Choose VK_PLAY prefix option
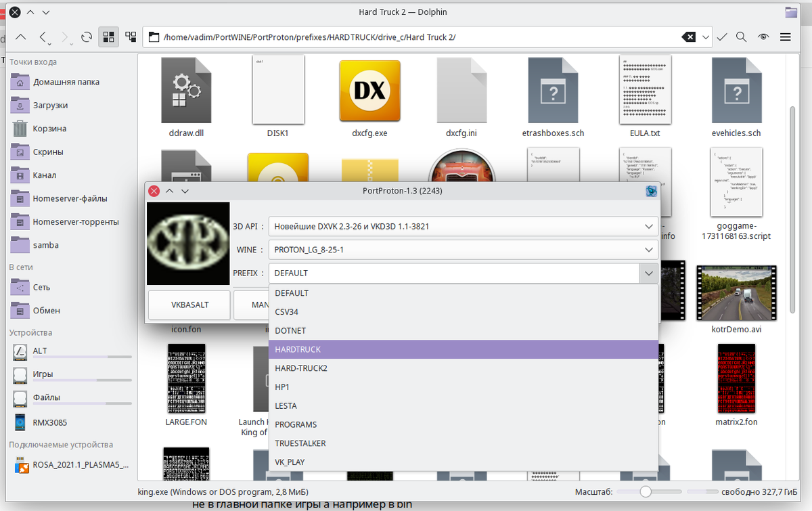Image resolution: width=812 pixels, height=511 pixels. (464, 462)
